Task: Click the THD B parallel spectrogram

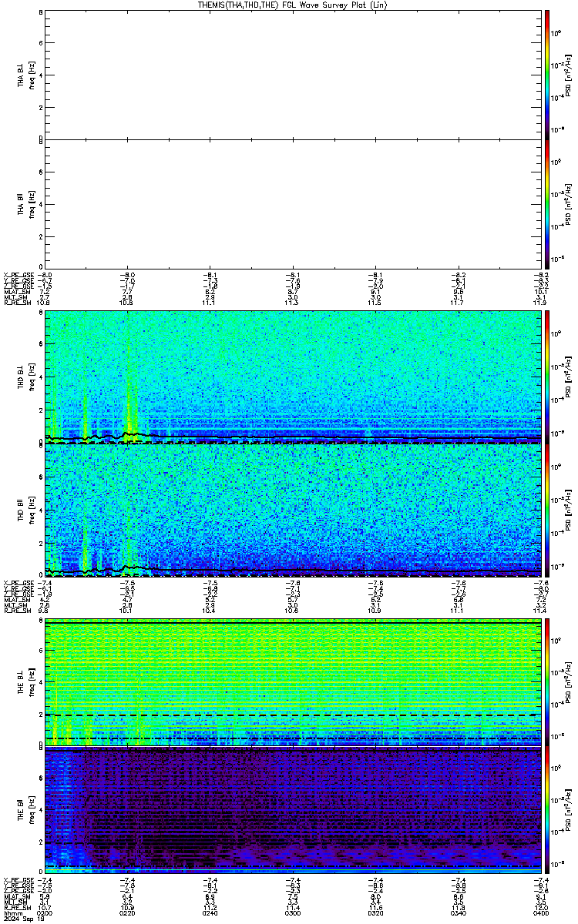Action: click(293, 511)
